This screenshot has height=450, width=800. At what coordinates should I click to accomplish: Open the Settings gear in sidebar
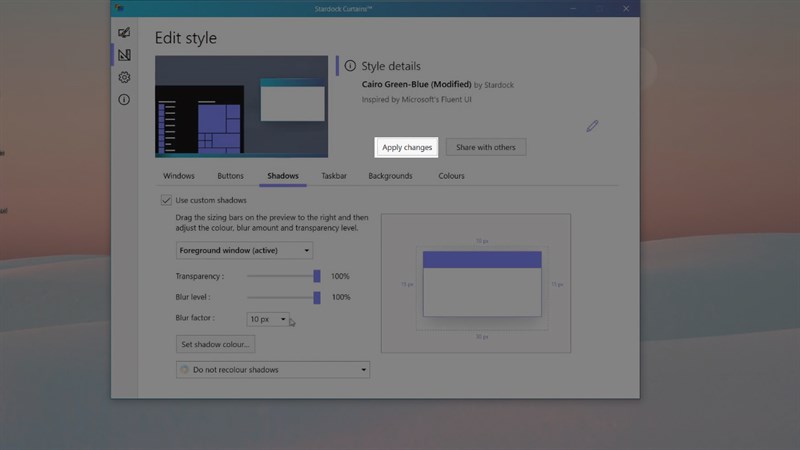(124, 77)
